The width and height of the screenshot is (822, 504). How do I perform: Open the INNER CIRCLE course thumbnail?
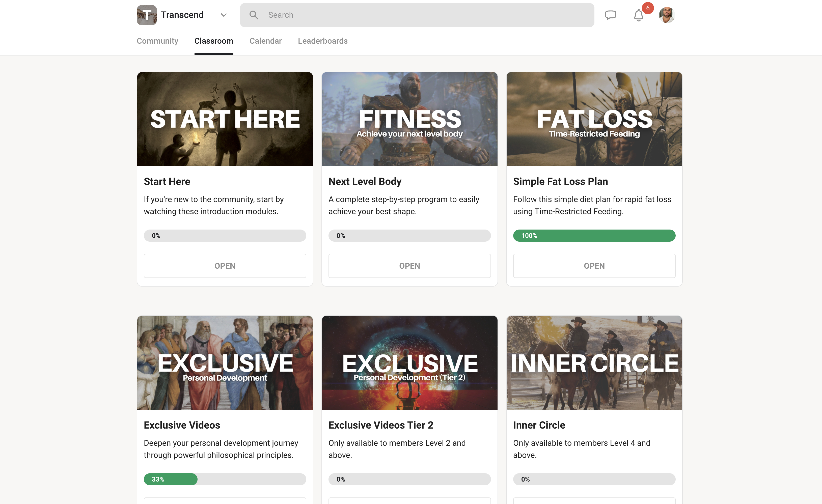pos(594,362)
